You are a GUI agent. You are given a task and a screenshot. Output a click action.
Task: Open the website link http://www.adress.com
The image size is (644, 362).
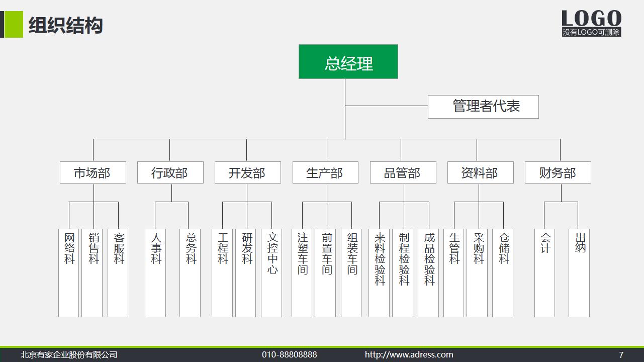tap(410, 354)
